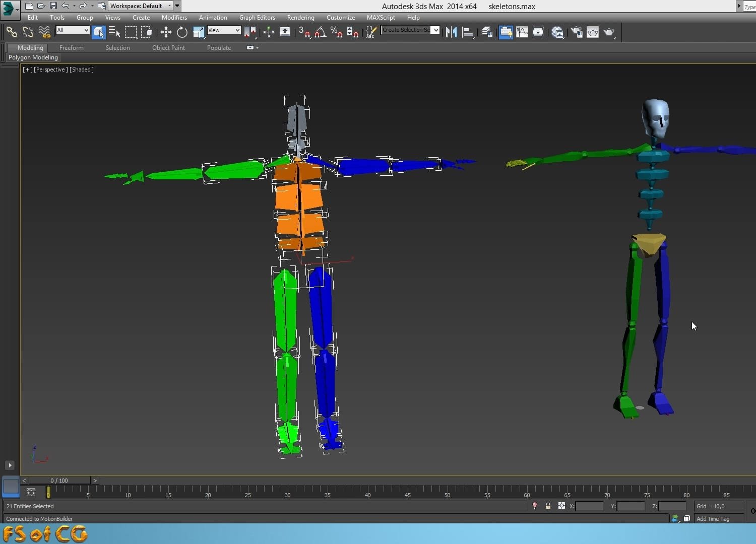Click the Polygon Modeling panel button
756x544 pixels.
(33, 57)
